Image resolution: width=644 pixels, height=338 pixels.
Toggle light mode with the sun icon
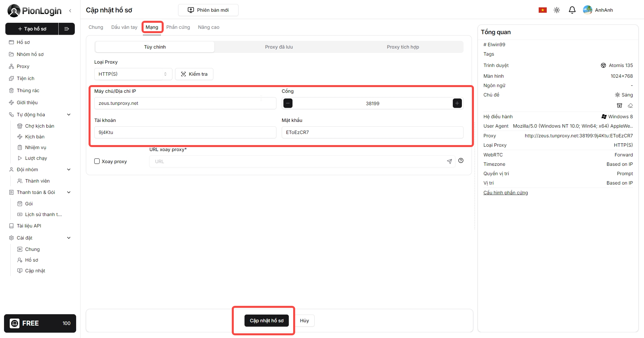click(557, 10)
